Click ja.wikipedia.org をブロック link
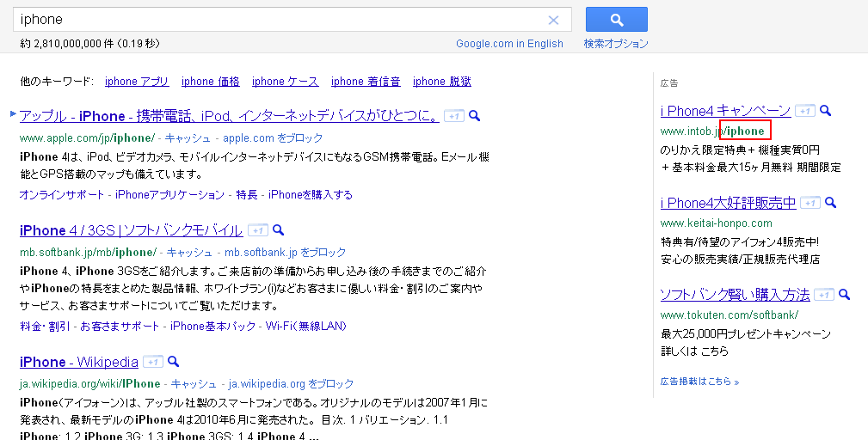The height and width of the screenshot is (440, 868). tap(291, 383)
